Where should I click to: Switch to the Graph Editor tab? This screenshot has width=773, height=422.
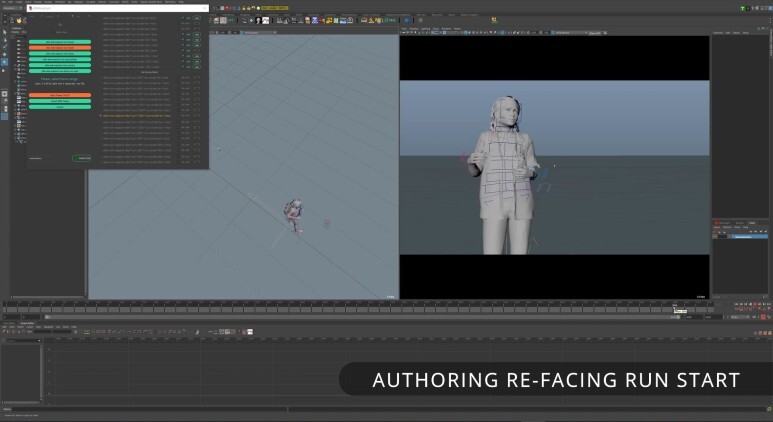point(27,323)
